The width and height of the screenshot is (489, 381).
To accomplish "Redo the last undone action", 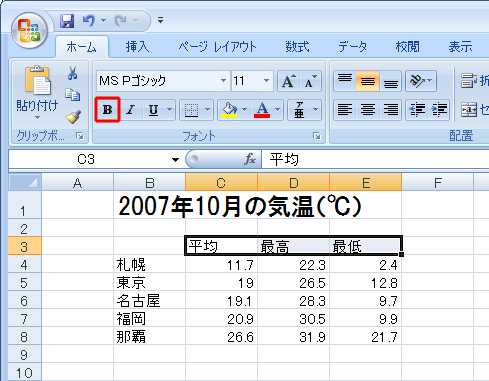I will pyautogui.click(x=120, y=21).
